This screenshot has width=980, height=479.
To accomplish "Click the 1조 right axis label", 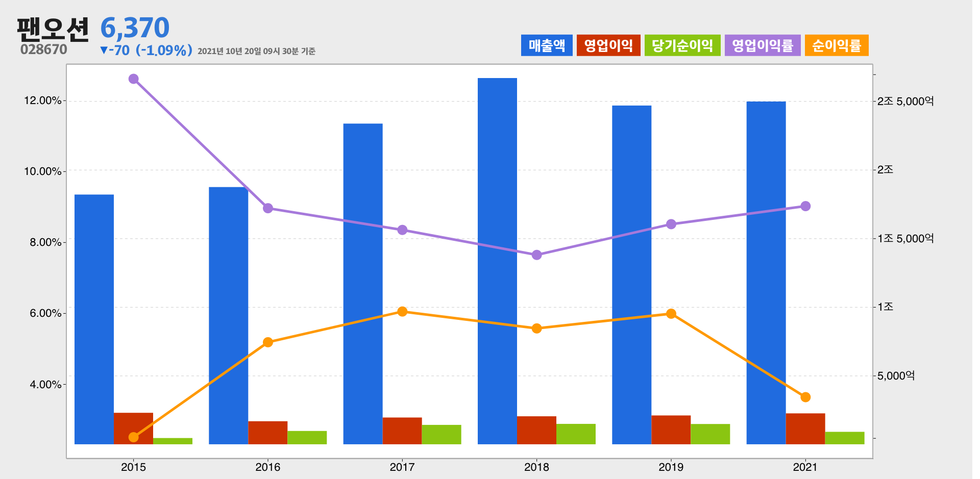I will point(885,307).
